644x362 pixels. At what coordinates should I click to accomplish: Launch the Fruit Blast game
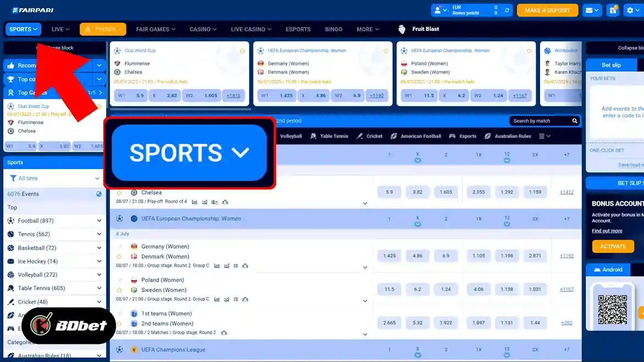(419, 29)
